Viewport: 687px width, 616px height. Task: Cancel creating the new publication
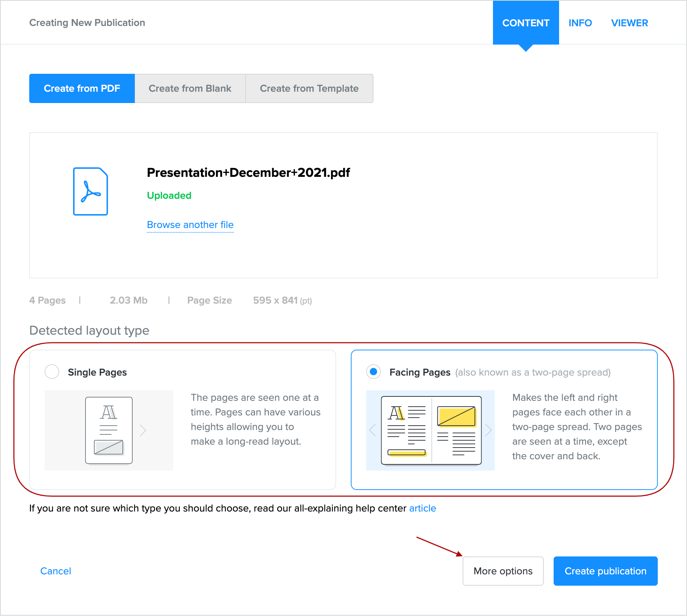[56, 571]
